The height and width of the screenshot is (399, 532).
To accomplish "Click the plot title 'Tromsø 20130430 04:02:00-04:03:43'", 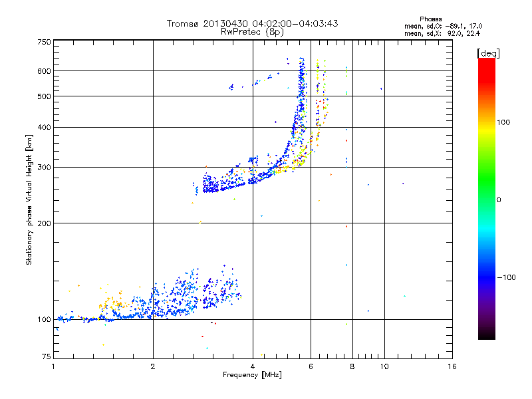I will [252, 23].
